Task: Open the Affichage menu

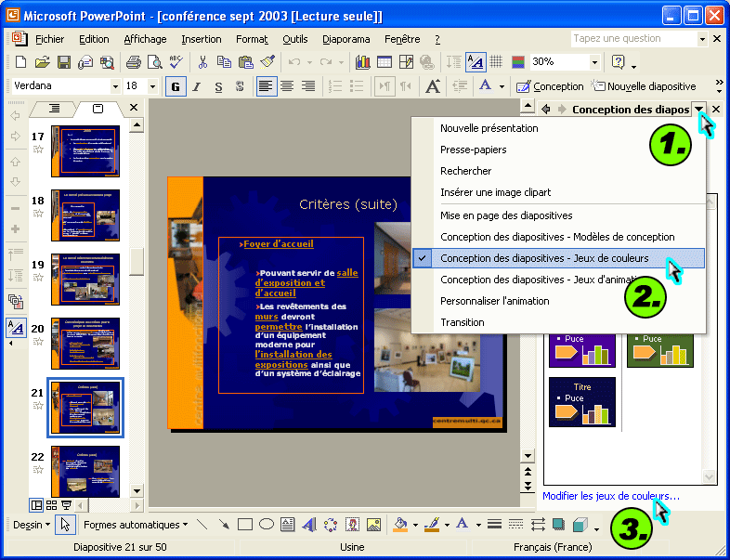Action: [145, 39]
